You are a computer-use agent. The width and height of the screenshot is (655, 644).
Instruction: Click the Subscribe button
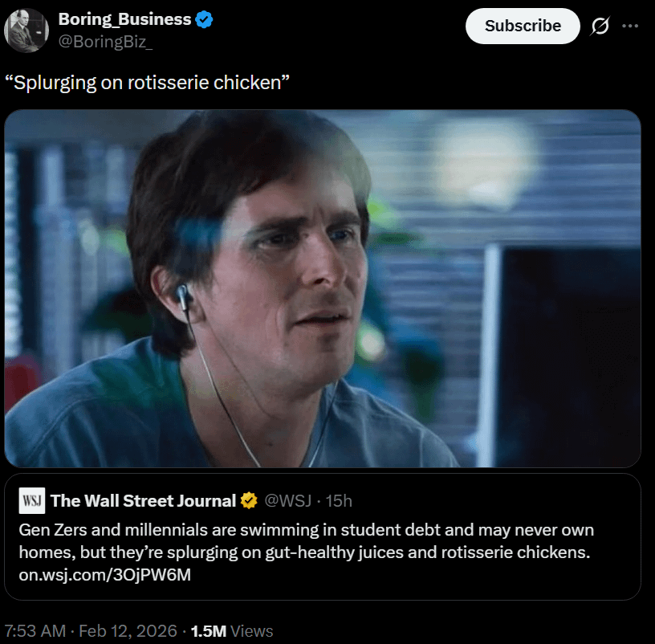pyautogui.click(x=523, y=26)
